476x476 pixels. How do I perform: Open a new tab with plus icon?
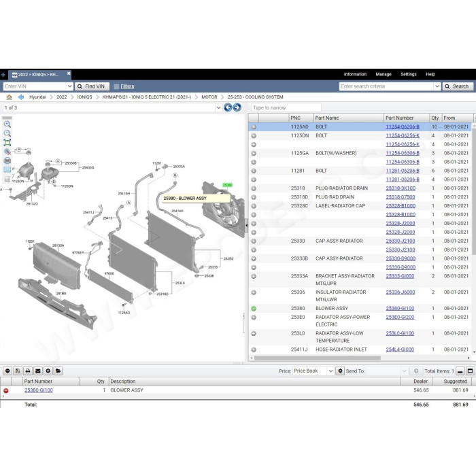coord(3,75)
